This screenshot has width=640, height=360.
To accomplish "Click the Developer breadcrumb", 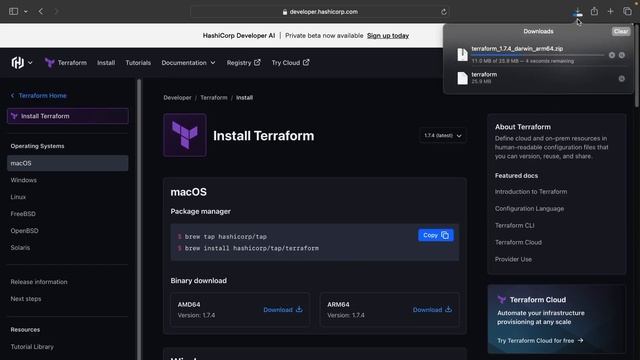I will point(177,98).
